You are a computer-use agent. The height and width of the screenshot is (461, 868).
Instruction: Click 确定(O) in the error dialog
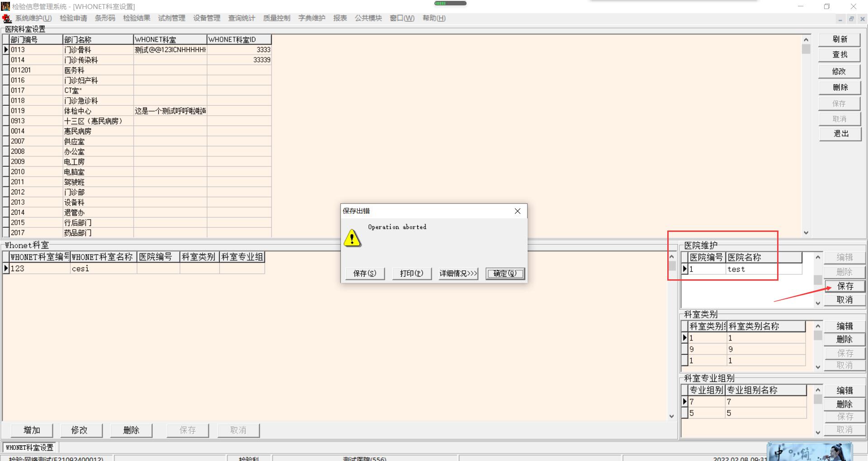[x=505, y=273]
